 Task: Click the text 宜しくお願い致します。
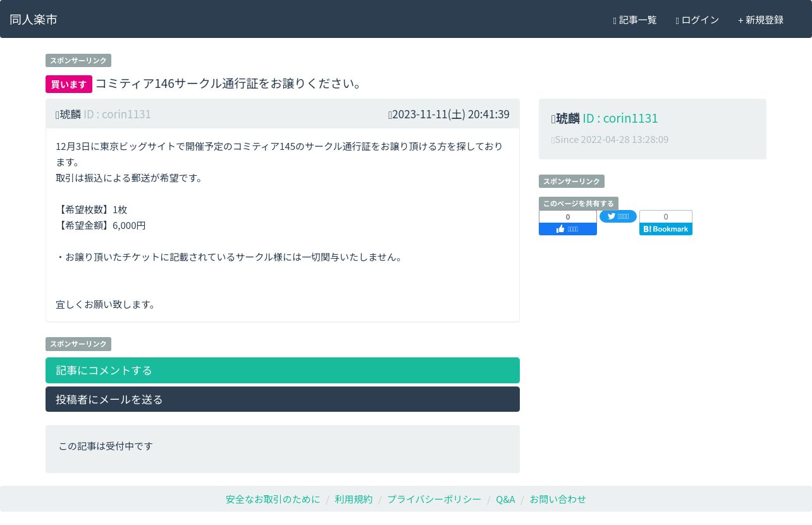coord(106,304)
